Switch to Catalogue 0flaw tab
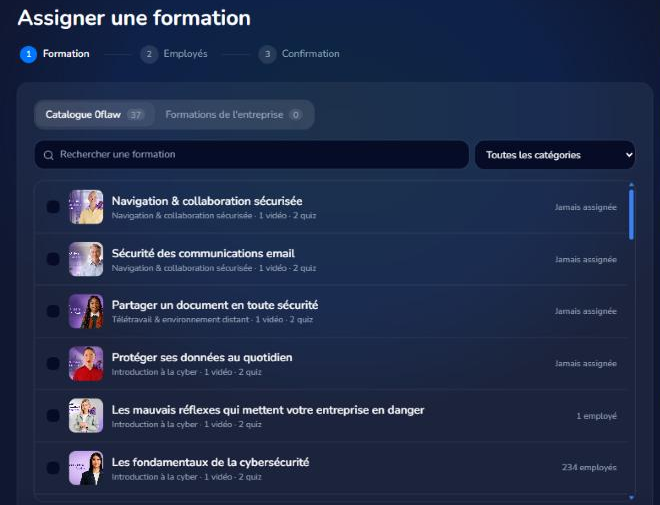660x505 pixels. tap(95, 114)
